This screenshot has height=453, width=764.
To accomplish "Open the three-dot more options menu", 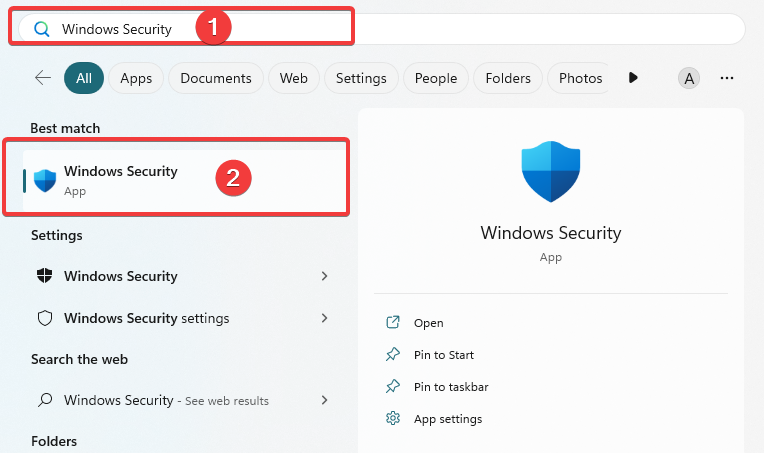I will point(727,78).
